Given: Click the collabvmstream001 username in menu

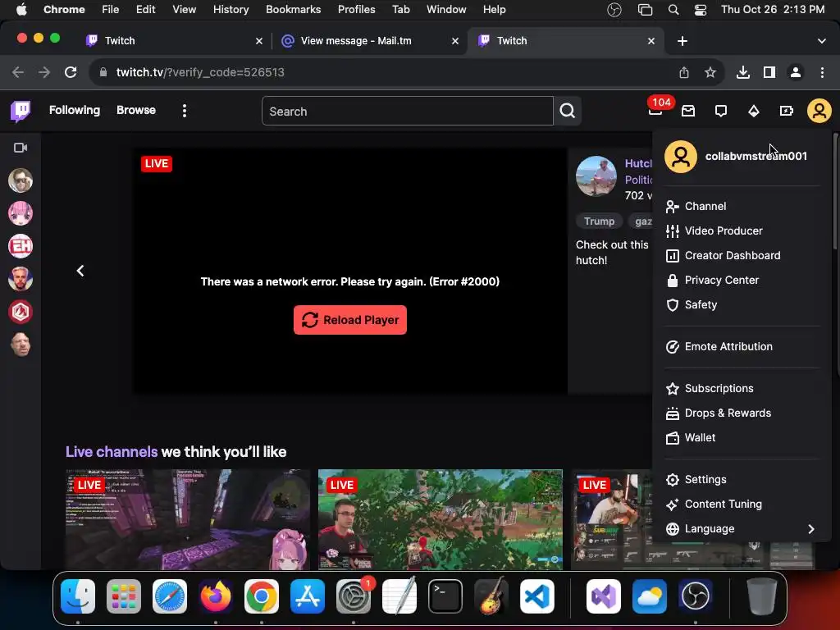Looking at the screenshot, I should coord(756,157).
